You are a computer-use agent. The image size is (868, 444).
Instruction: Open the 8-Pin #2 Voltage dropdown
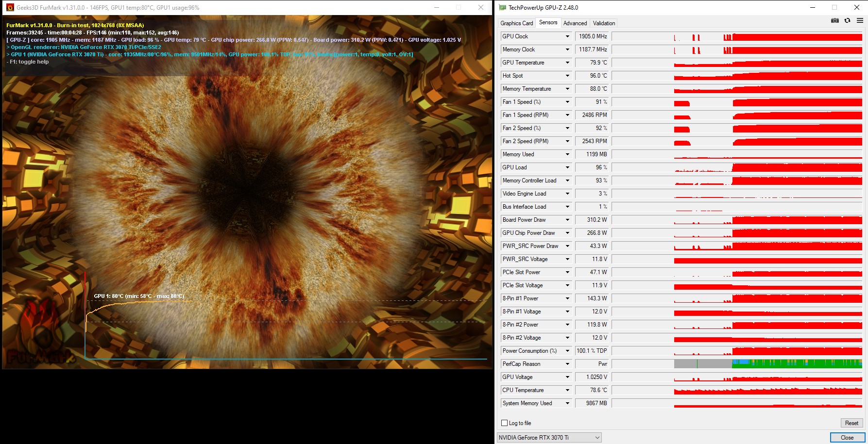[x=567, y=338]
